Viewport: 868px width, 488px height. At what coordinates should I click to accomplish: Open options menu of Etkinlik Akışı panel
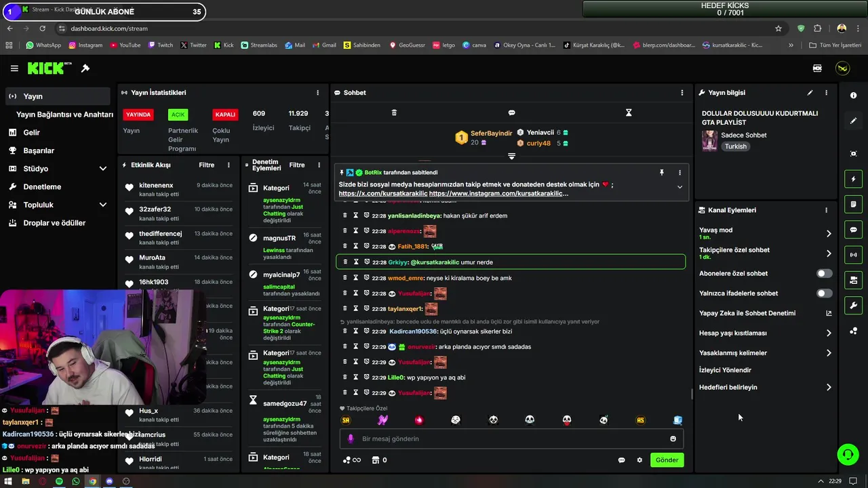click(229, 165)
